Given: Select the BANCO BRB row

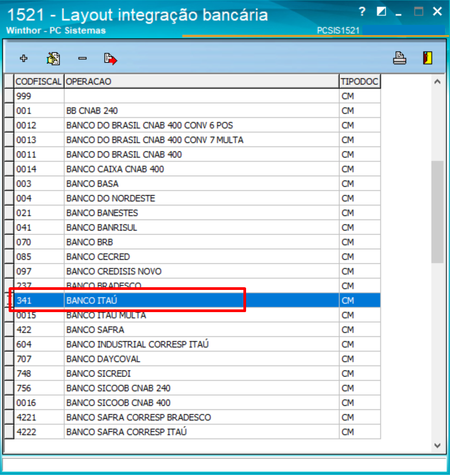Looking at the screenshot, I should click(x=193, y=242).
